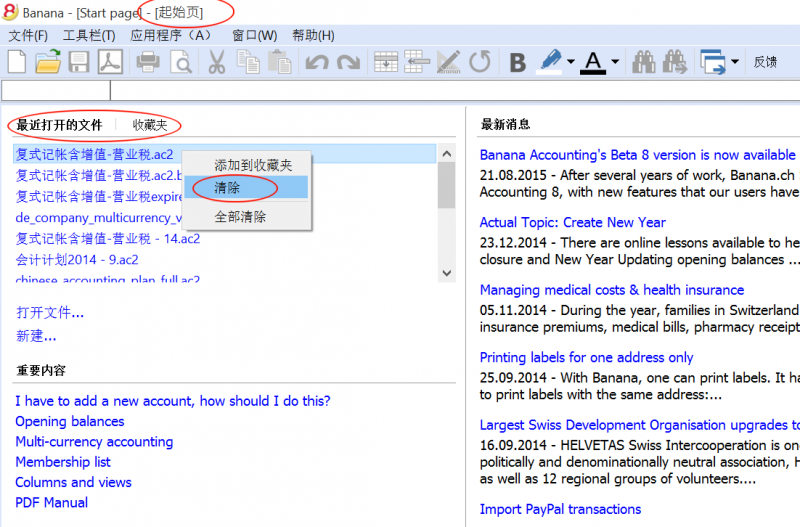Open 'I have to add a new account' link
800x527 pixels.
[x=173, y=401]
